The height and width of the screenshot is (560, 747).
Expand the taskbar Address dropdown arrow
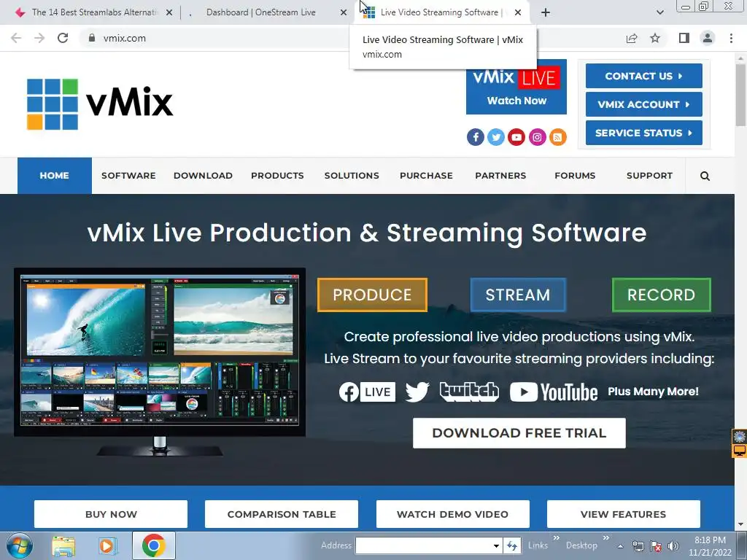click(496, 545)
